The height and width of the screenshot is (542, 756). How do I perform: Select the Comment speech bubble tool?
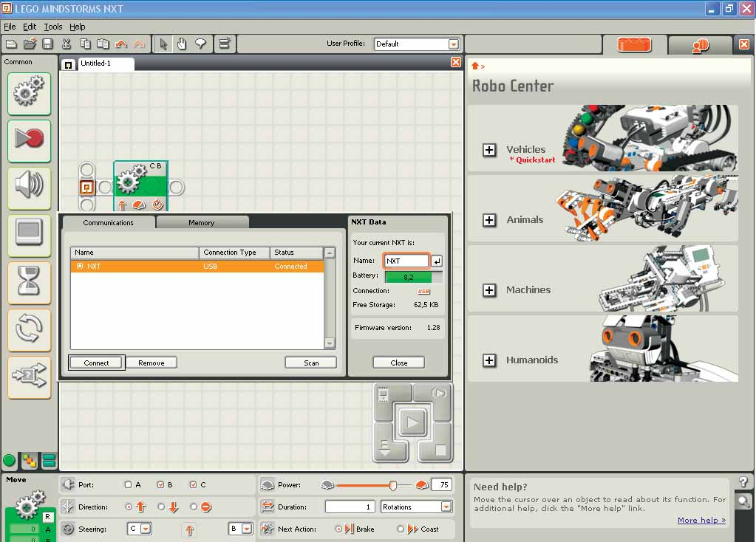pyautogui.click(x=200, y=44)
